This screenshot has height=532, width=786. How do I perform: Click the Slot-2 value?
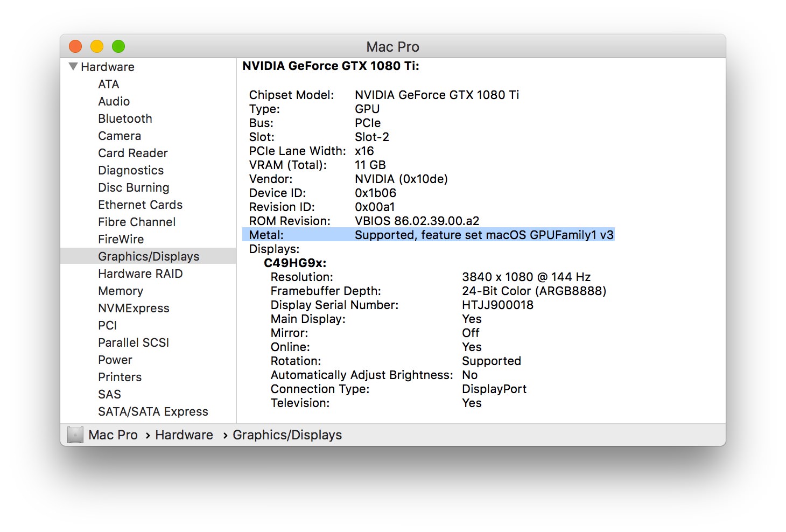click(372, 137)
